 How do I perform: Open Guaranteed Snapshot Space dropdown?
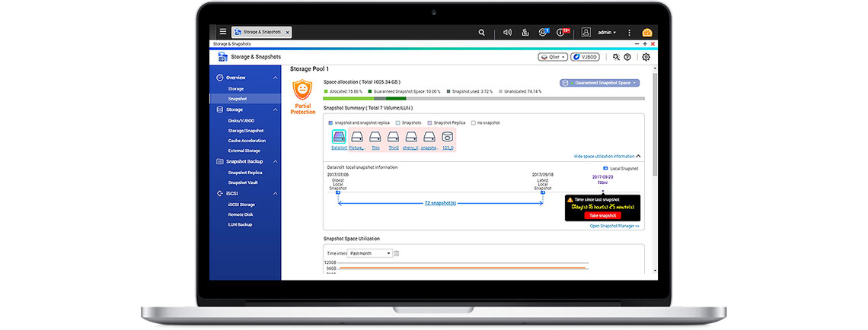pyautogui.click(x=599, y=82)
